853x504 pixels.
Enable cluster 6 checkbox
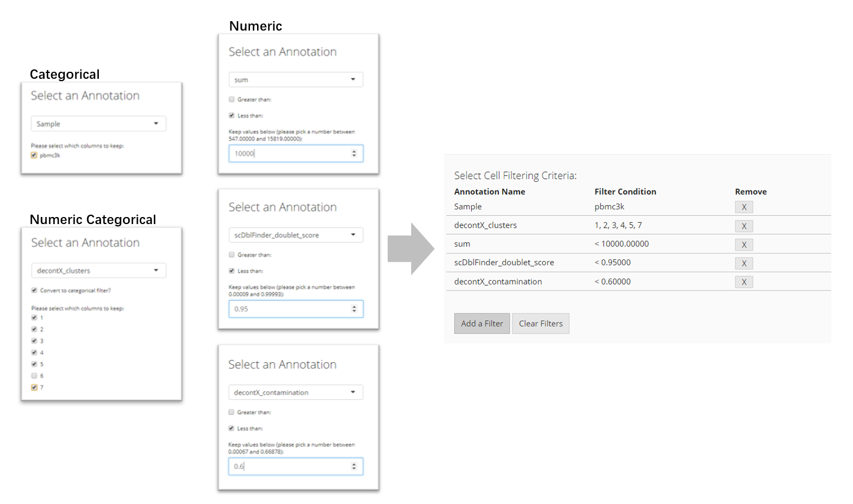(34, 376)
